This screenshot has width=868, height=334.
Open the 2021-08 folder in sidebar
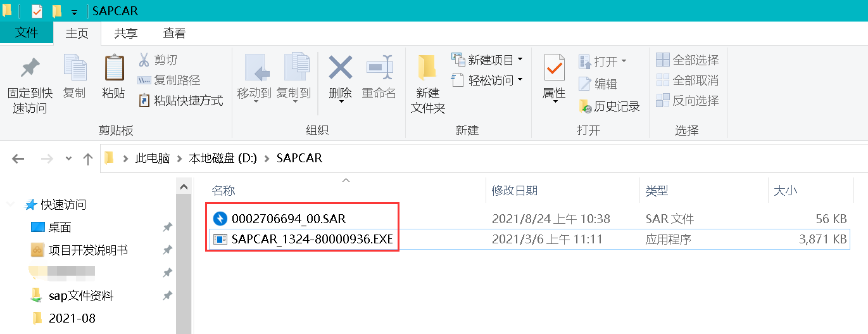72,318
